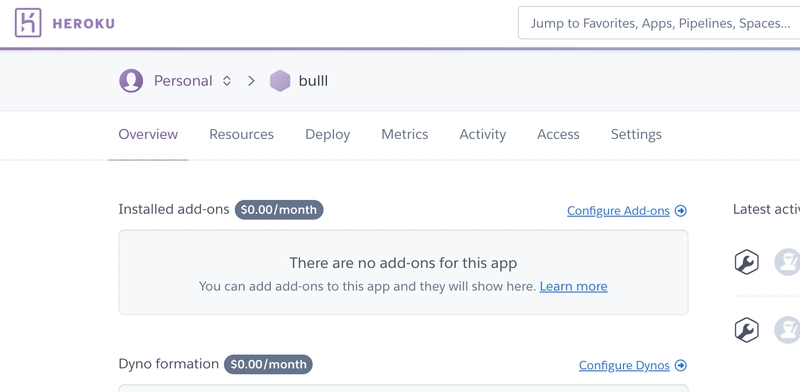View the Activity tab
Screen dimensions: 800x392
pos(483,134)
